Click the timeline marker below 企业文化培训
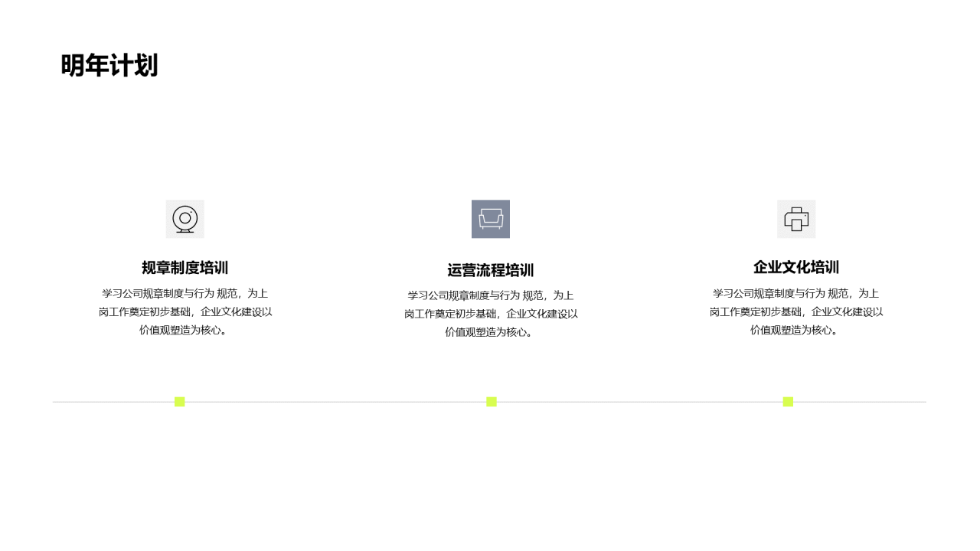Viewport: 980px width, 551px height. coord(788,402)
